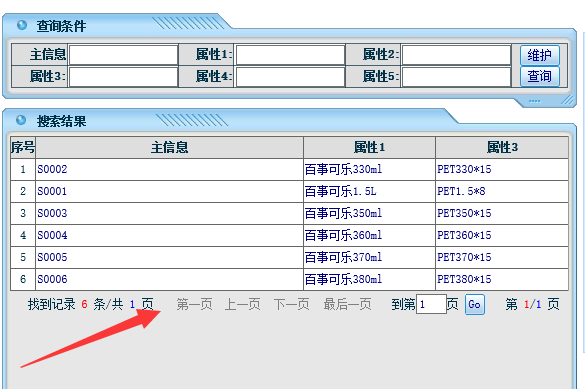585x389 pixels.
Task: Focus the 属性5 search input field
Action: click(457, 77)
